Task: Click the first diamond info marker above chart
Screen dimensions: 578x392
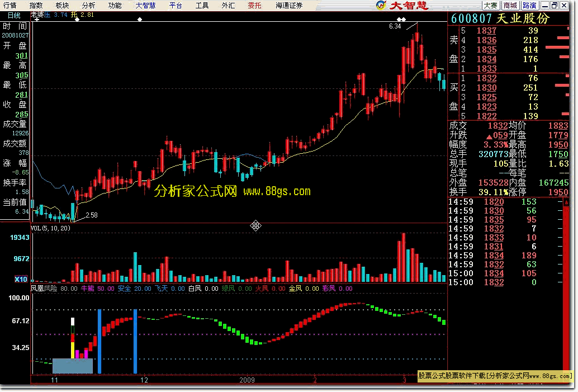Action: click(x=77, y=19)
